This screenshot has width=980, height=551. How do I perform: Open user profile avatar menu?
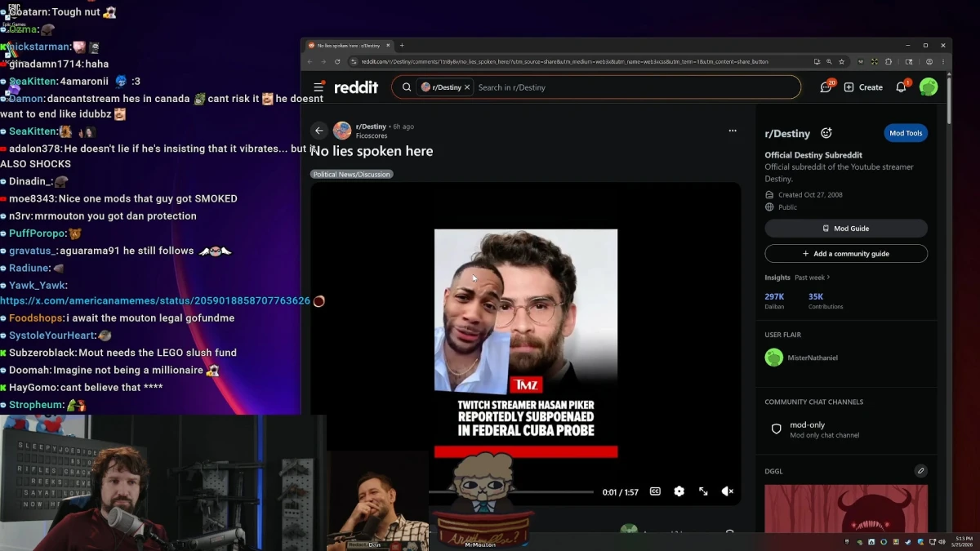tap(929, 87)
